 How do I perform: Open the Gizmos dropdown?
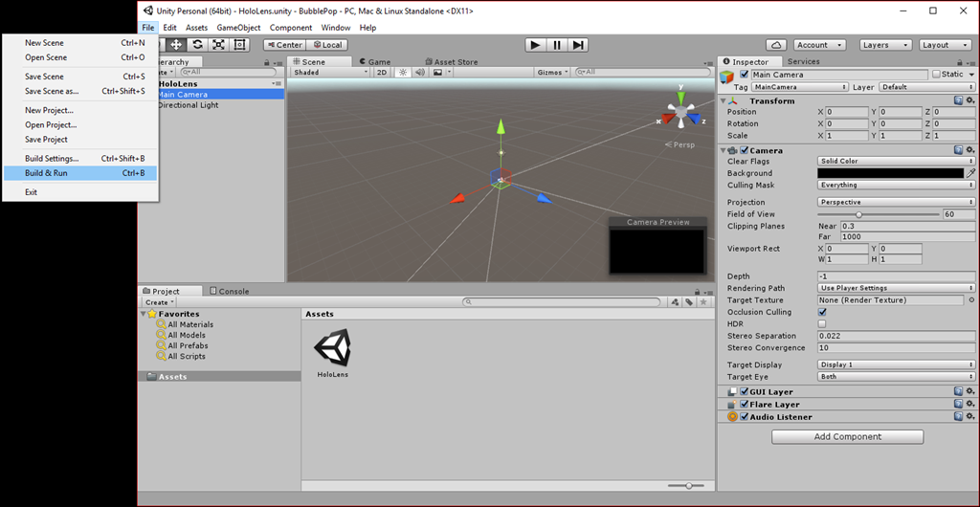click(x=553, y=73)
